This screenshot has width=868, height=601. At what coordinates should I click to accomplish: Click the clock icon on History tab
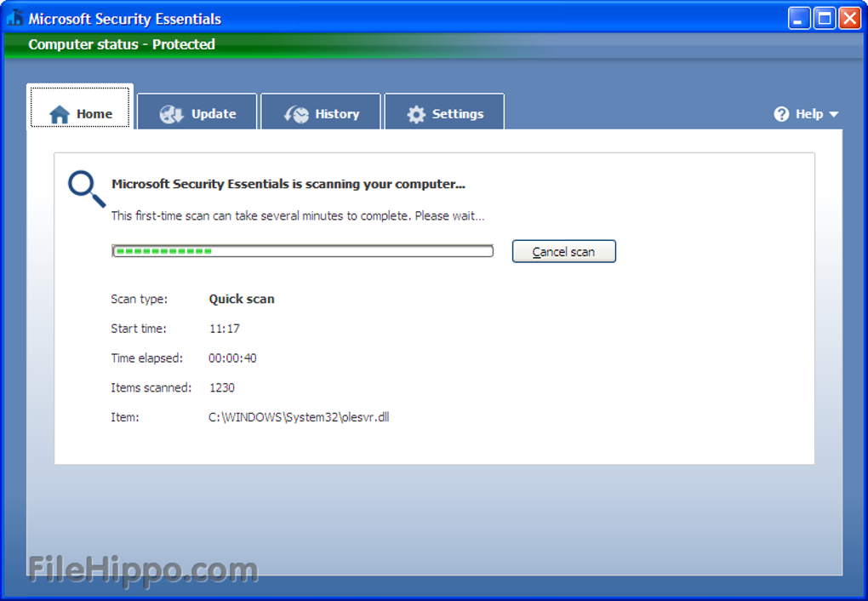point(296,115)
